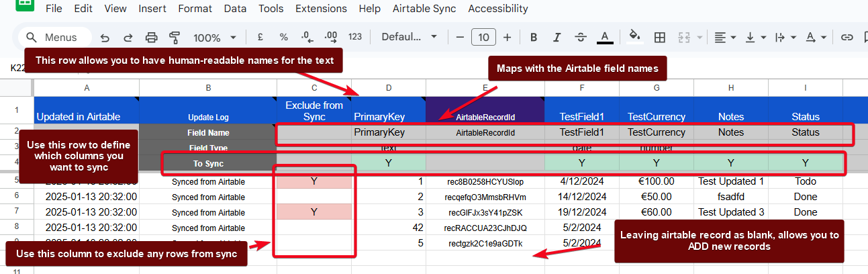Toggle bold formatting
This screenshot has height=274, width=868.
tap(532, 38)
